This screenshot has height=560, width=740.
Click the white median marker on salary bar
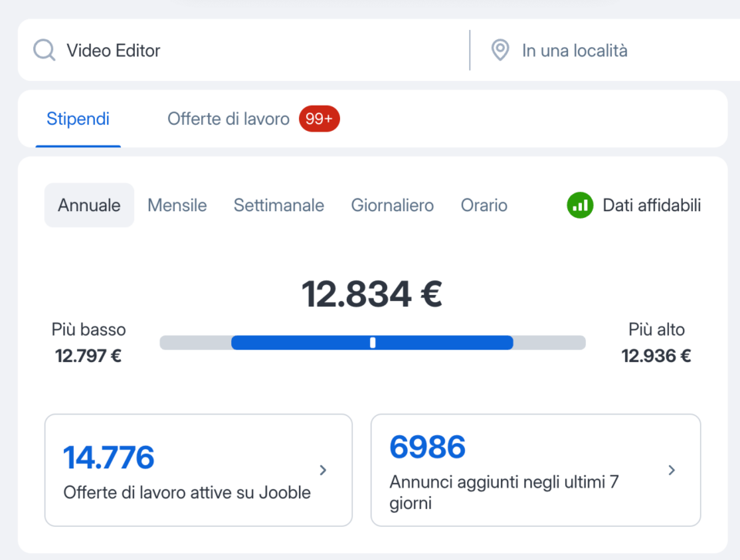coord(372,343)
